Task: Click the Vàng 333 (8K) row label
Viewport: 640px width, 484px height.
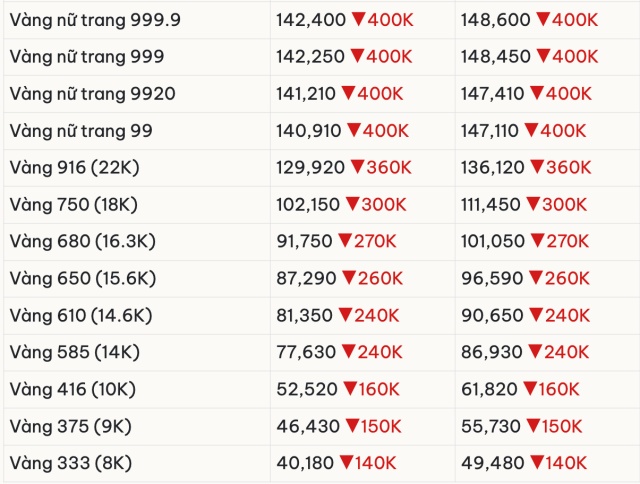Action: (x=70, y=463)
